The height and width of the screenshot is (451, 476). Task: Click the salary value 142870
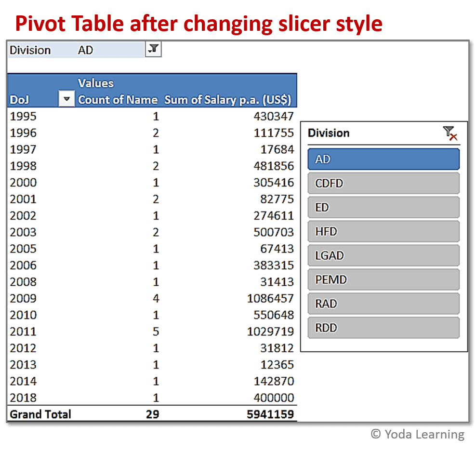point(274,381)
